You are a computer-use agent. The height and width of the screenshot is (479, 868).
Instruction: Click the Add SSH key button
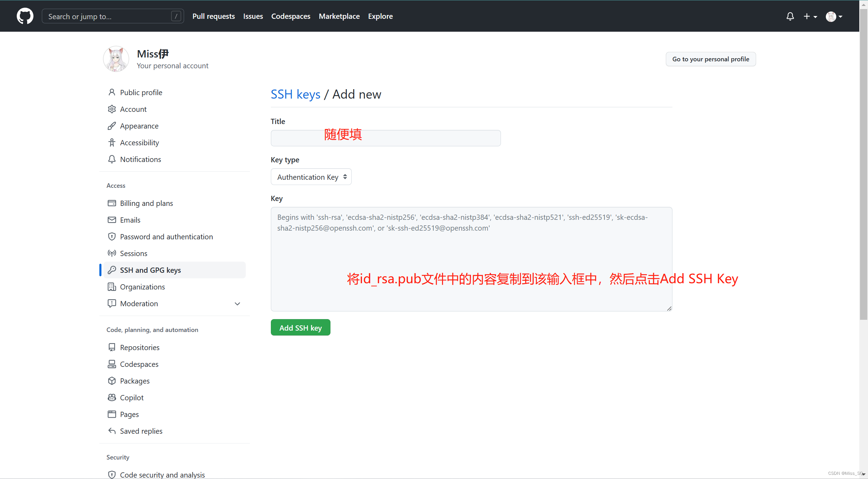tap(300, 327)
